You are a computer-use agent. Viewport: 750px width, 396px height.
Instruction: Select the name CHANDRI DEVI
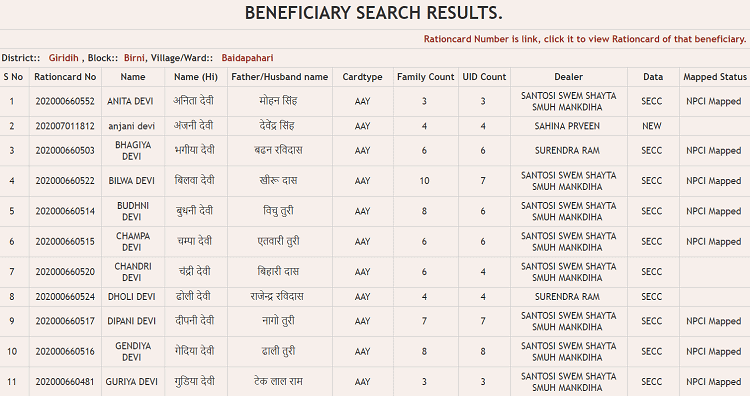click(x=132, y=272)
